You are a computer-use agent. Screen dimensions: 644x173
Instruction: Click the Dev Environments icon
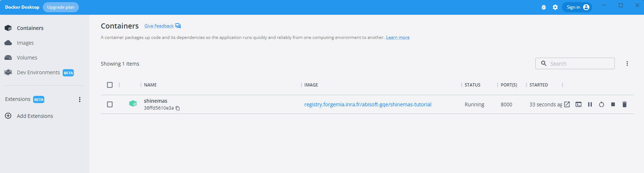(8, 72)
